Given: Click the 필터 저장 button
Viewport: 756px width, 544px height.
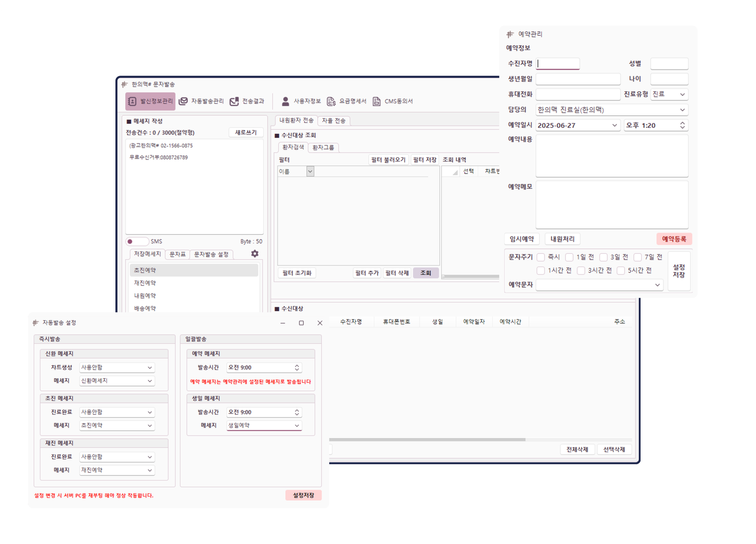Looking at the screenshot, I should point(425,160).
